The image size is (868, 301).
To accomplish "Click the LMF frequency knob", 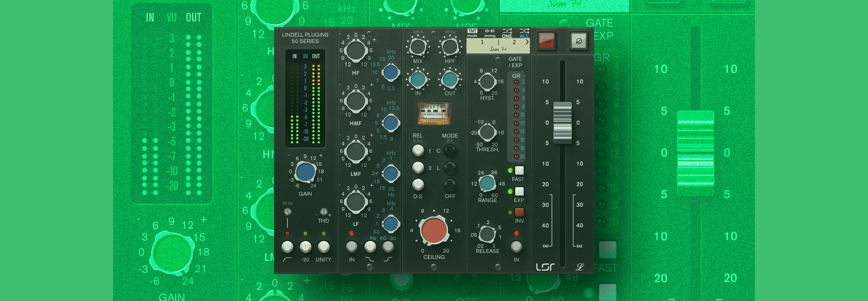I will pyautogui.click(x=391, y=173).
